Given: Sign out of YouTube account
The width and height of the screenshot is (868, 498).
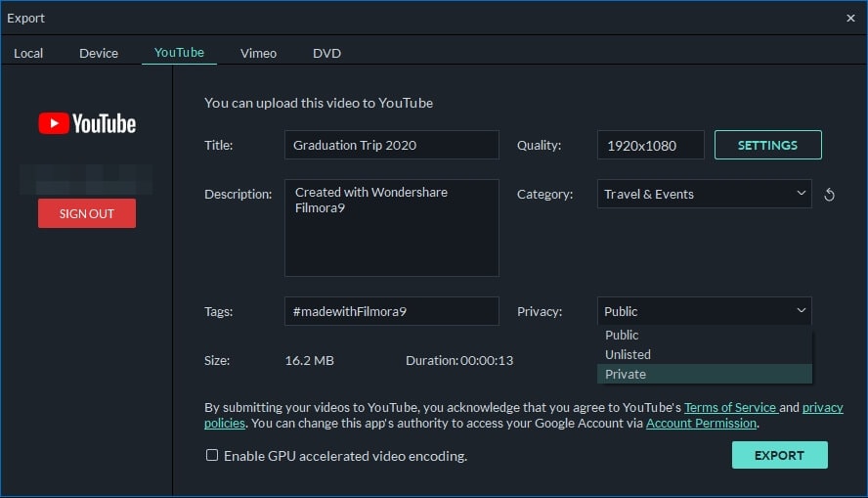Looking at the screenshot, I should (x=87, y=213).
